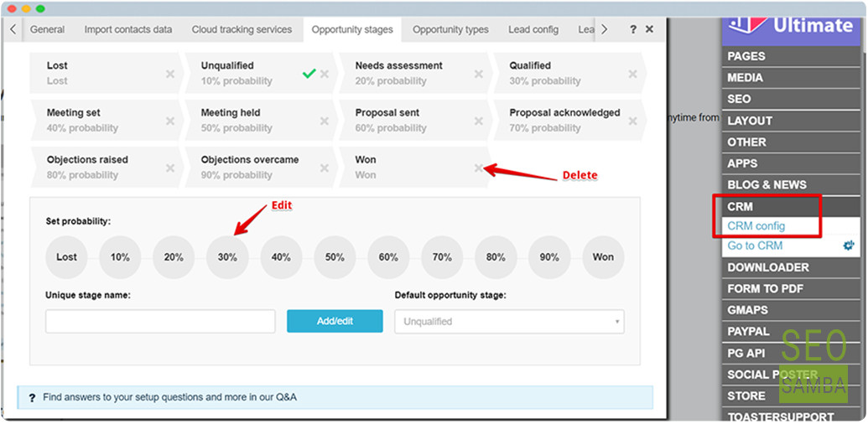
Task: Show previous tabs with left chevron
Action: (13, 30)
